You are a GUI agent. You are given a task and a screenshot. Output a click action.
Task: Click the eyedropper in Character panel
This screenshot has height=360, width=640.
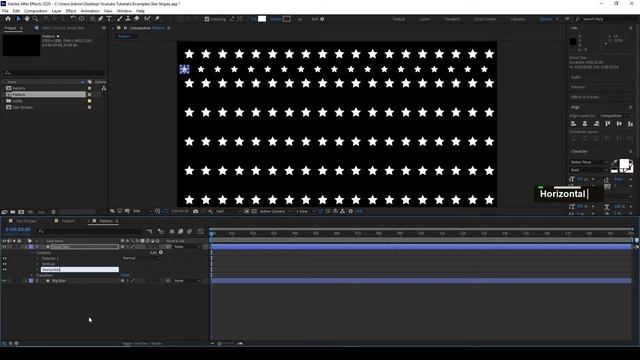(614, 162)
